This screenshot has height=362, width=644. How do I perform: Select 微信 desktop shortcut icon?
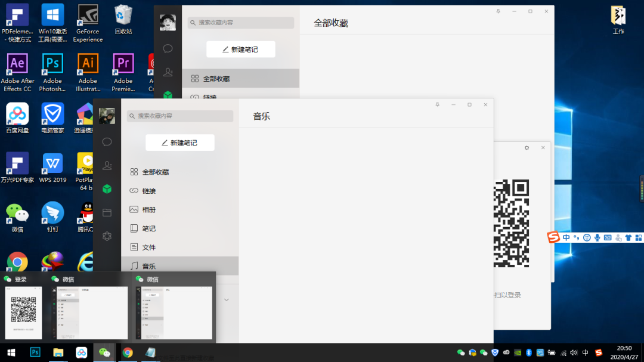[x=17, y=217]
